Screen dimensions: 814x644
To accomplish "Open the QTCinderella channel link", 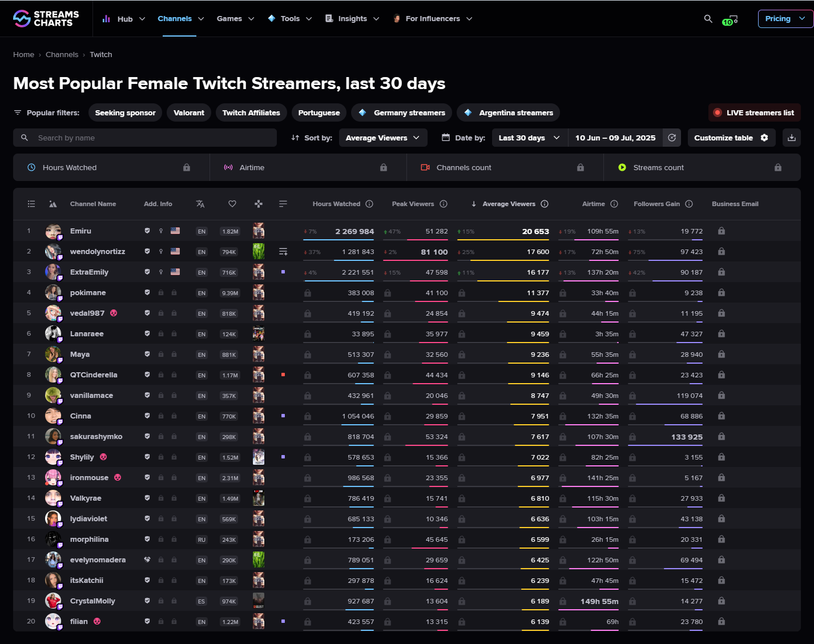I will coord(94,375).
